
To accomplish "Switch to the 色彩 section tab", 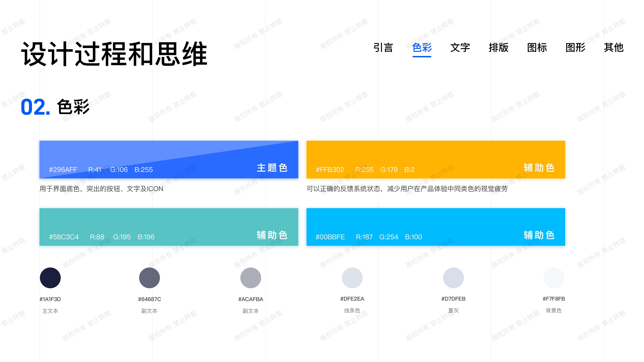I will 422,48.
